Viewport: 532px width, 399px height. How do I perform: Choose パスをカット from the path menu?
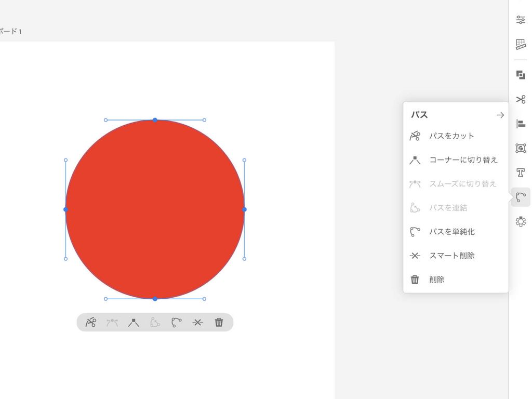(456, 136)
